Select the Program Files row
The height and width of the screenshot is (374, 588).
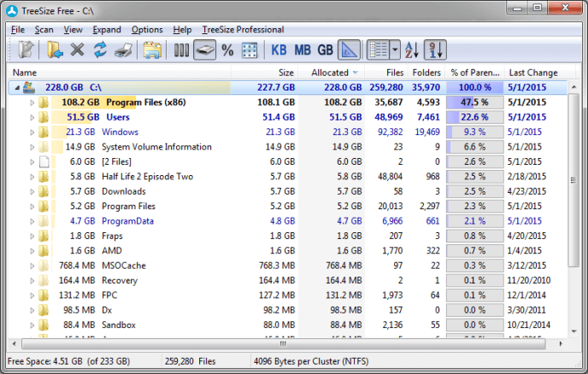[288, 206]
